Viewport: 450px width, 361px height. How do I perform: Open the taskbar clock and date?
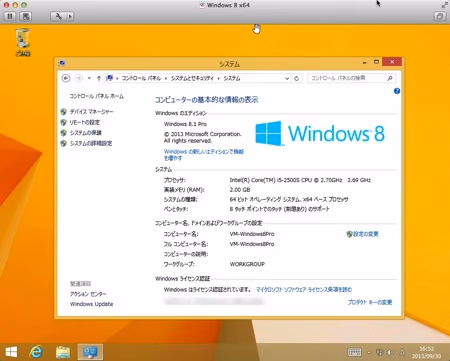426,352
